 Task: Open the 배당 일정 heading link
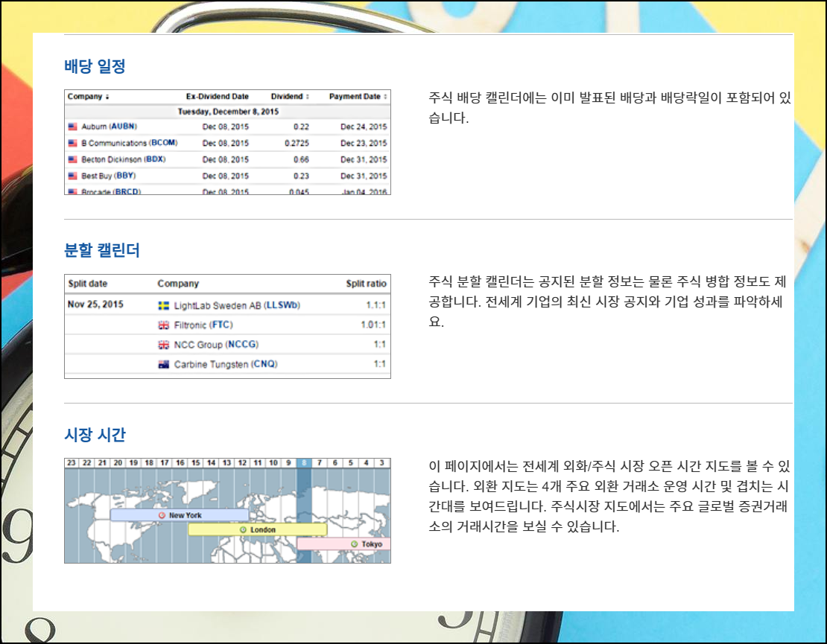[x=95, y=66]
